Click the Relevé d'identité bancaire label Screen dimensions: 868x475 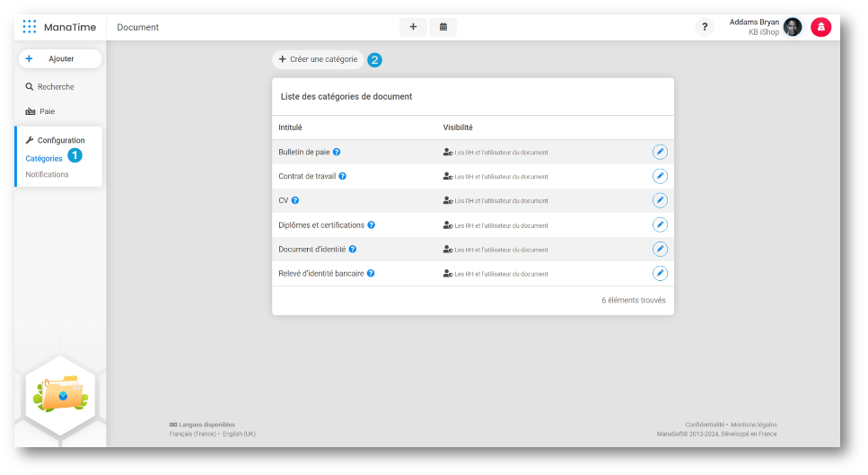pos(321,274)
